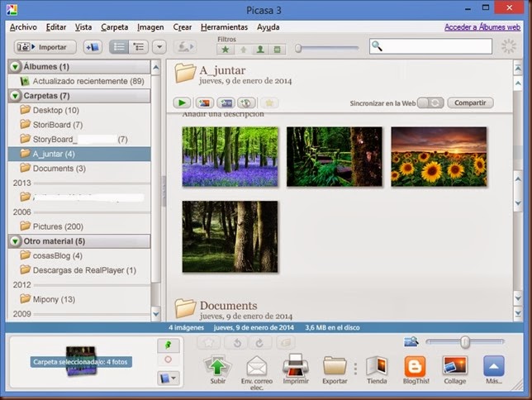
Task: Toggle the starred photos filter
Action: pos(226,50)
